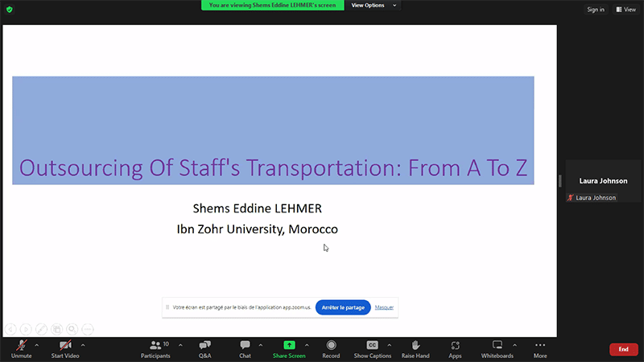Click the Record icon
The image size is (644, 362).
click(x=331, y=348)
